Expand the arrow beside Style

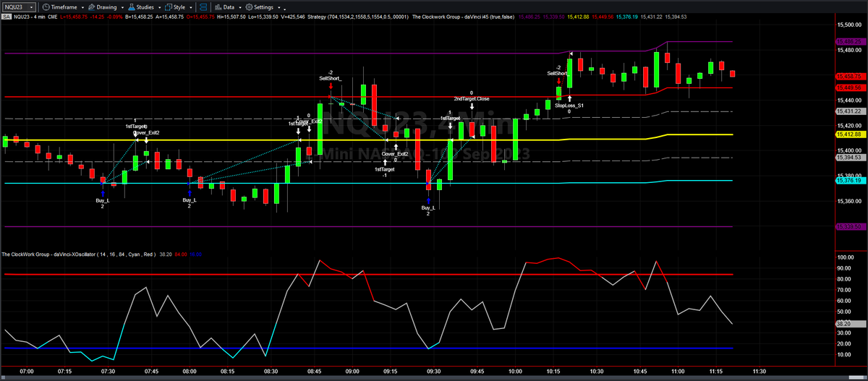pos(190,7)
